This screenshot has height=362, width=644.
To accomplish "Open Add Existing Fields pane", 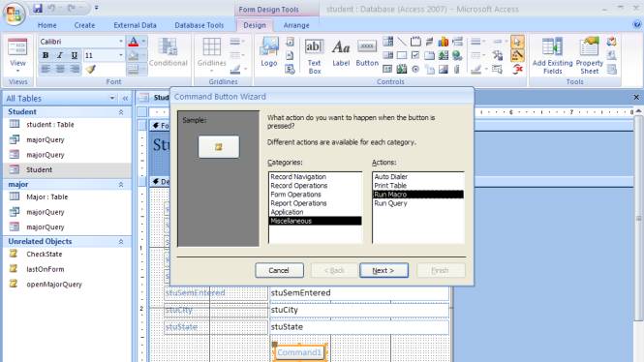I will pyautogui.click(x=552, y=56).
